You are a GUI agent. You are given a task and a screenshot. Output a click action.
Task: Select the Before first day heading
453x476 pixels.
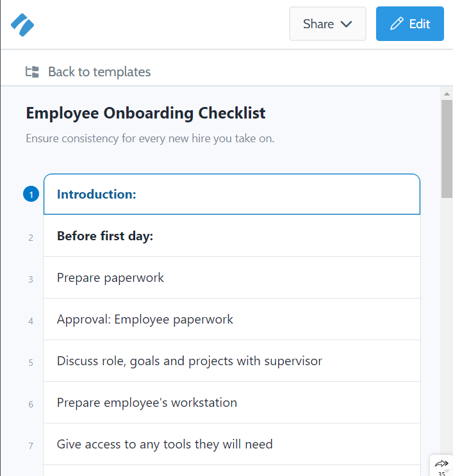(231, 236)
